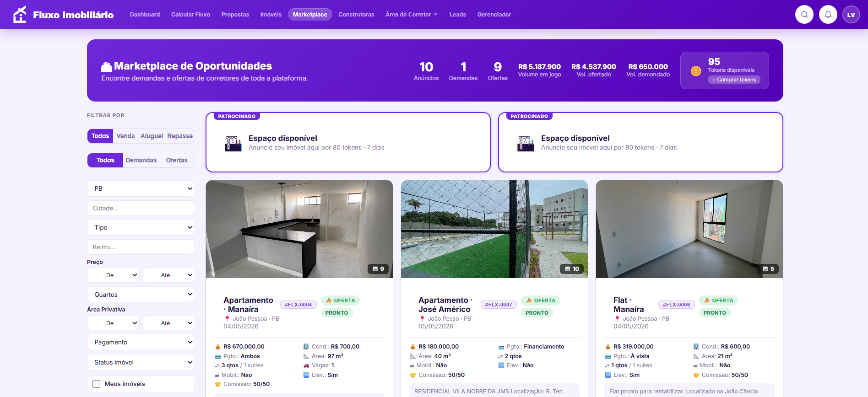Click the 5 photos badge on Flat Manaíra
This screenshot has width=868, height=397.
[769, 269]
